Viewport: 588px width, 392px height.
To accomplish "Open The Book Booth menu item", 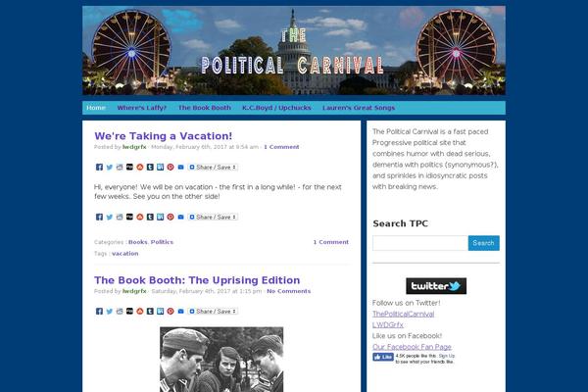I will [x=205, y=108].
